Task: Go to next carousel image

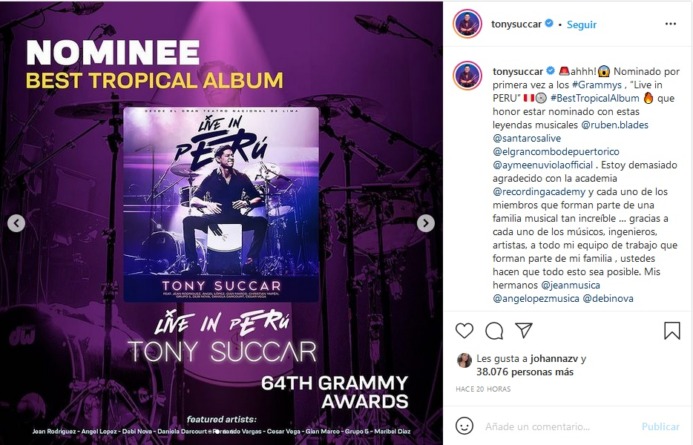Action: pyautogui.click(x=425, y=223)
